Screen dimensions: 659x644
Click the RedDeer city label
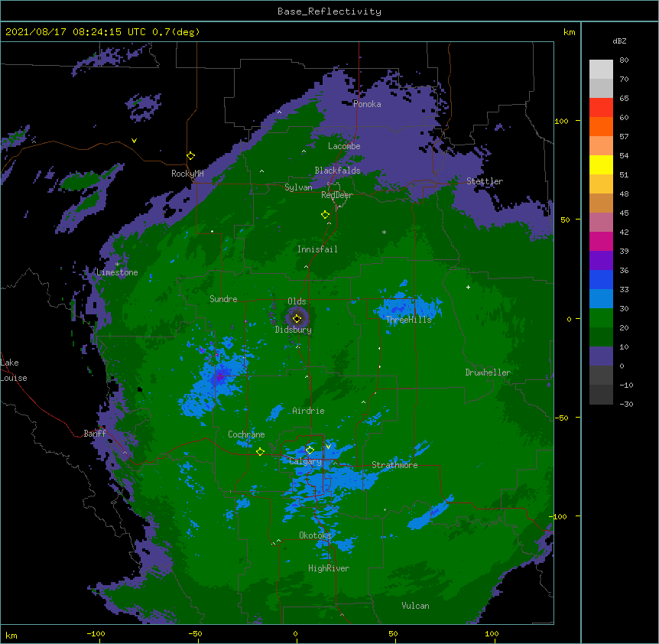[336, 195]
